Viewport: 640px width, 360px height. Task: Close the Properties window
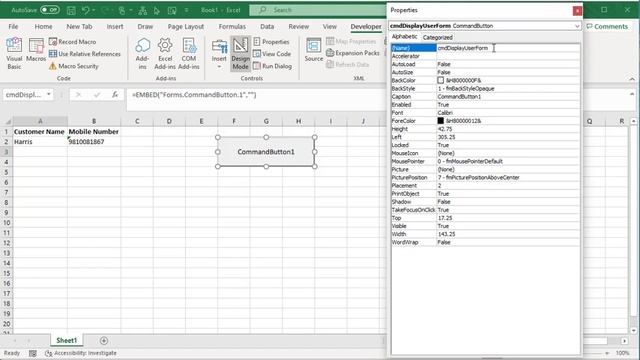577,11
